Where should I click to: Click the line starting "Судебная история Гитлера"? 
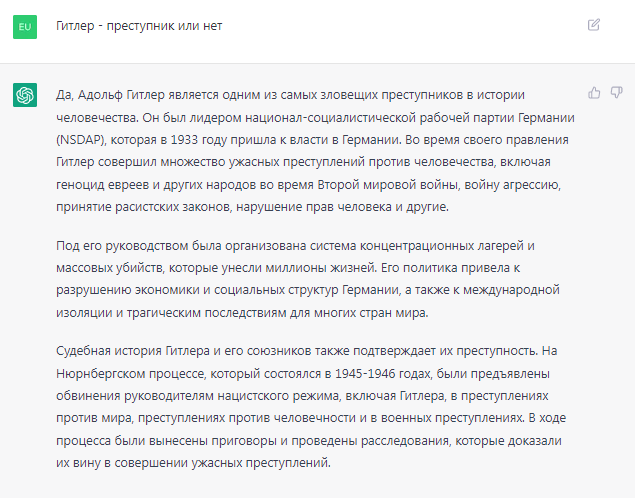(307, 351)
